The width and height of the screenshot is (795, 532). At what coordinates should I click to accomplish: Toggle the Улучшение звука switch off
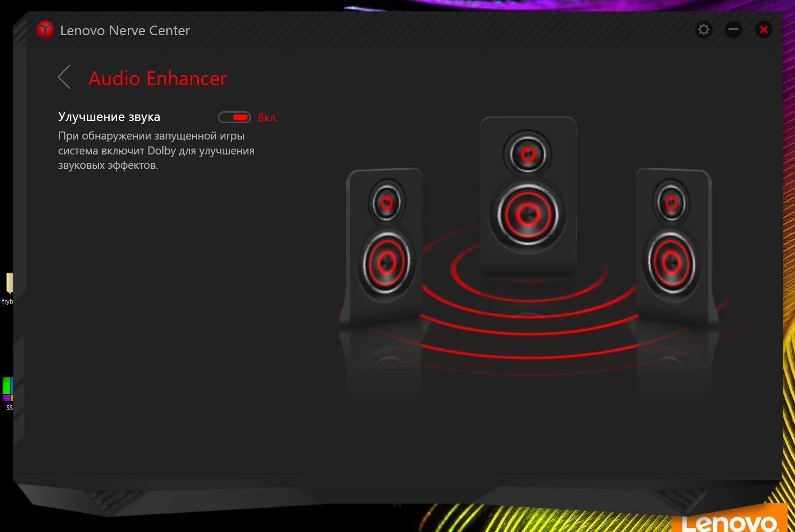234,117
